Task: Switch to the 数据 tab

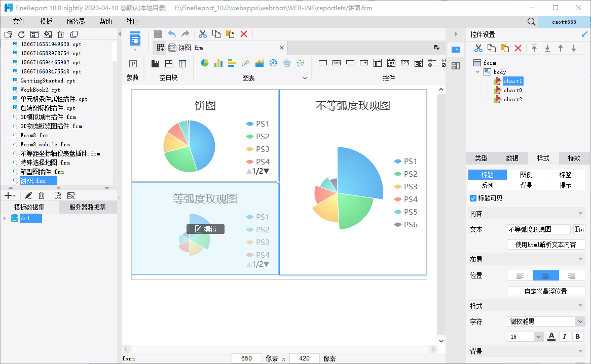Action: coord(512,158)
